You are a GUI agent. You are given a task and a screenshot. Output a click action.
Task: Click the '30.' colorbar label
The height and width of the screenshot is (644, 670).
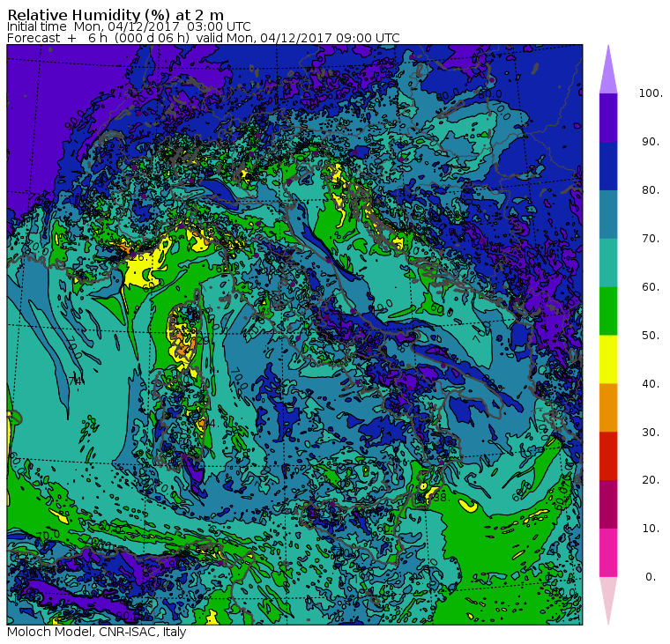(651, 432)
